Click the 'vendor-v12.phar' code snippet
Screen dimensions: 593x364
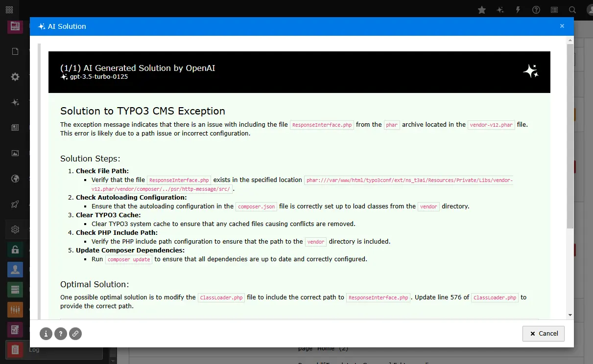click(x=491, y=125)
